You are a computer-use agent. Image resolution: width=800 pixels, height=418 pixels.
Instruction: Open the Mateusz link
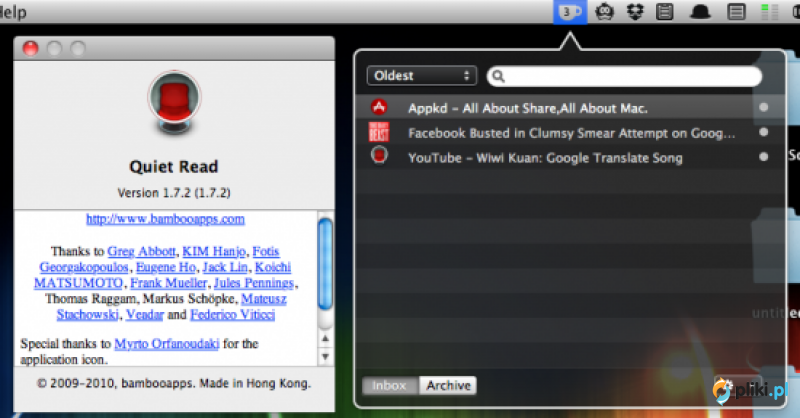point(264,299)
